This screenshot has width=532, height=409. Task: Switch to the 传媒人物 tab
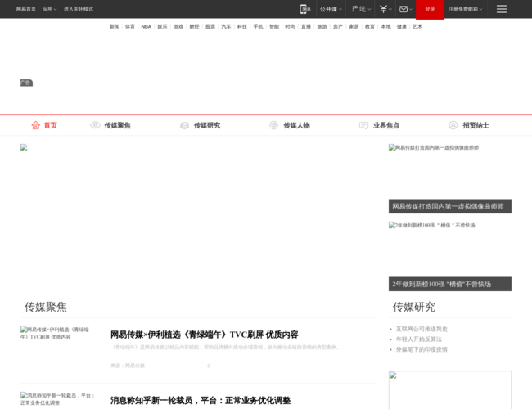pyautogui.click(x=296, y=125)
